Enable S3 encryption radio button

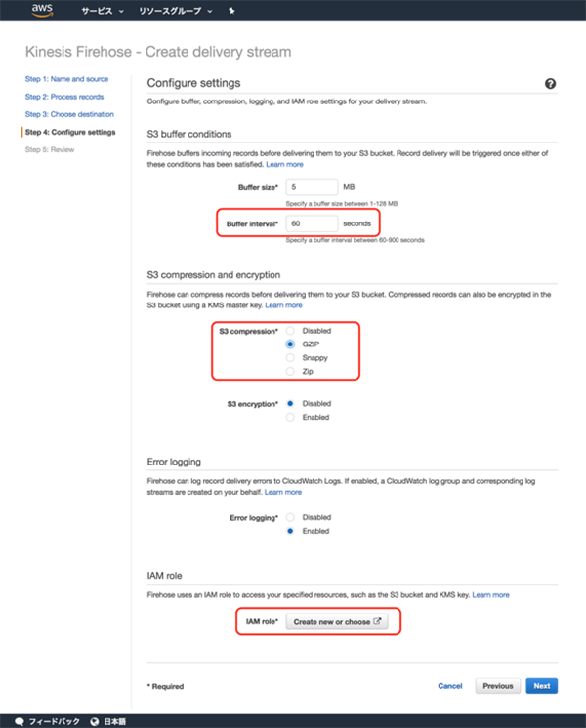click(x=290, y=418)
